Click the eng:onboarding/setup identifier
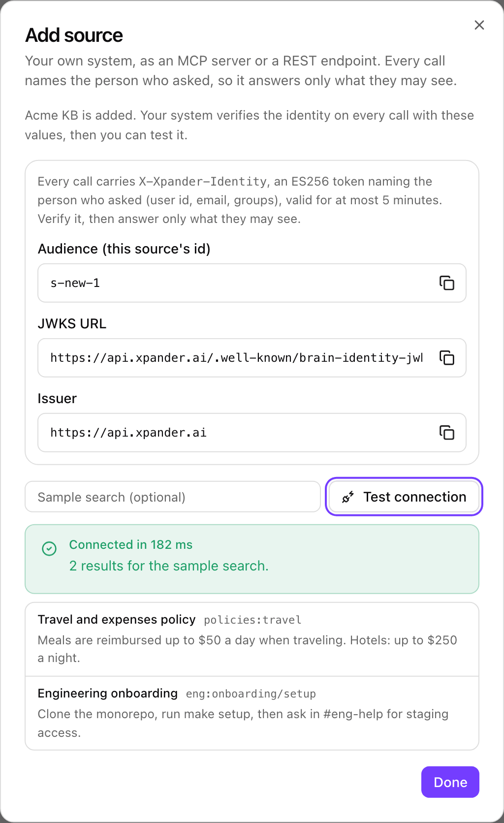Image resolution: width=504 pixels, height=823 pixels. coord(251,694)
